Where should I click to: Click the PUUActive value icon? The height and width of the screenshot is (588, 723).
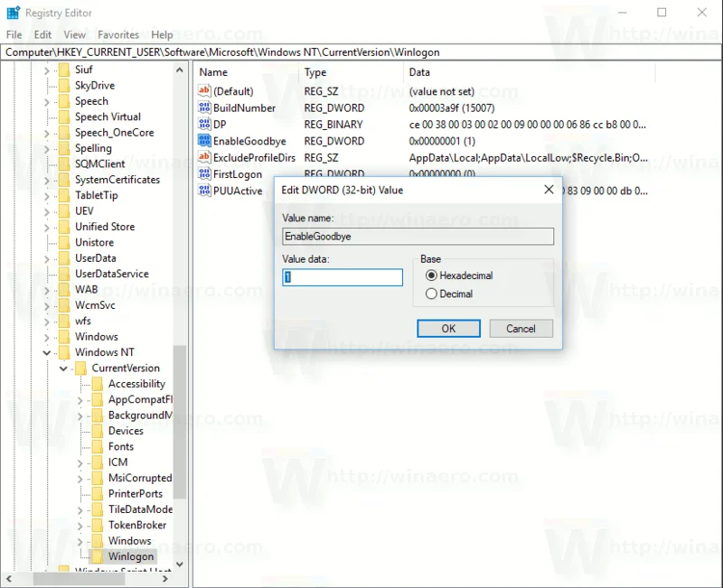click(x=204, y=191)
